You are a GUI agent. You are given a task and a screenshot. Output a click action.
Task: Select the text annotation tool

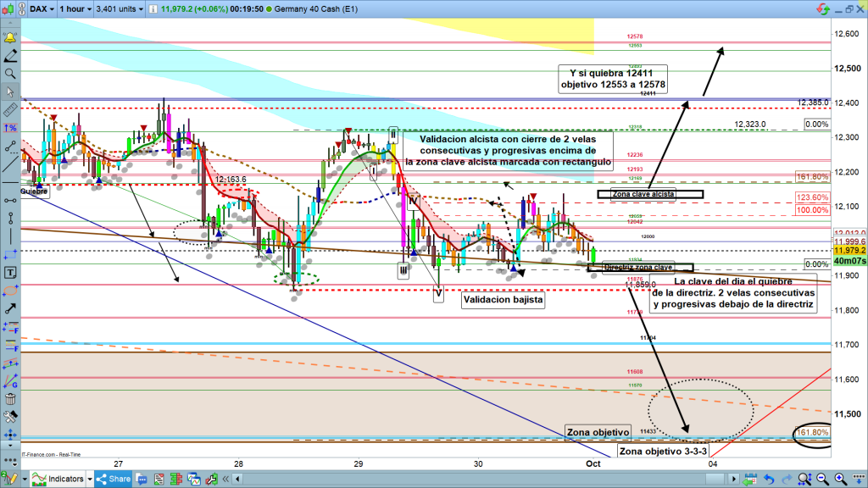tap(11, 273)
